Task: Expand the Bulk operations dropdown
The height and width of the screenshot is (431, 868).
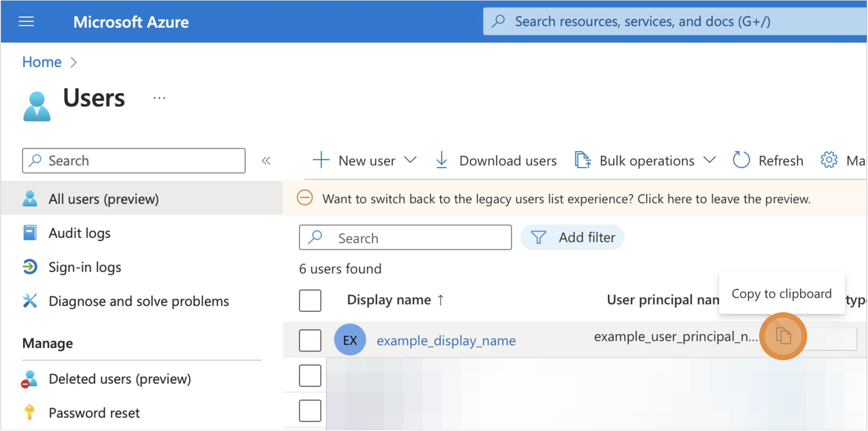Action: pos(709,161)
